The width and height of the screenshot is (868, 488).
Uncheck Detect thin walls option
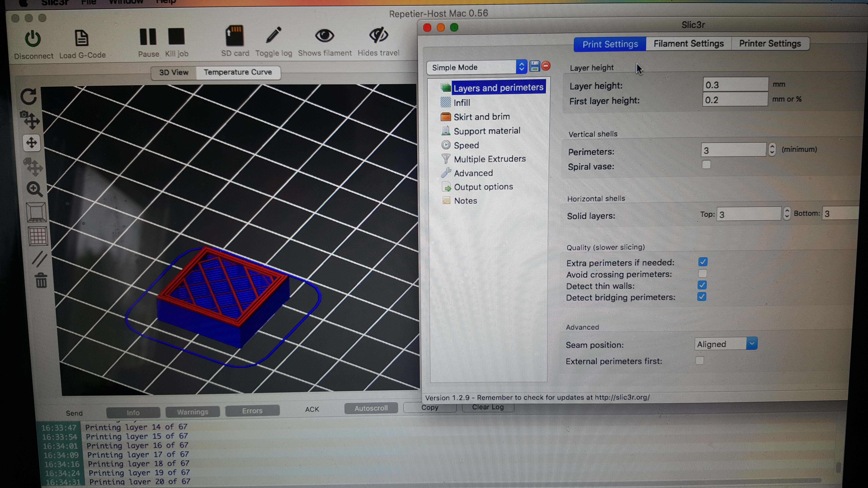pyautogui.click(x=702, y=285)
